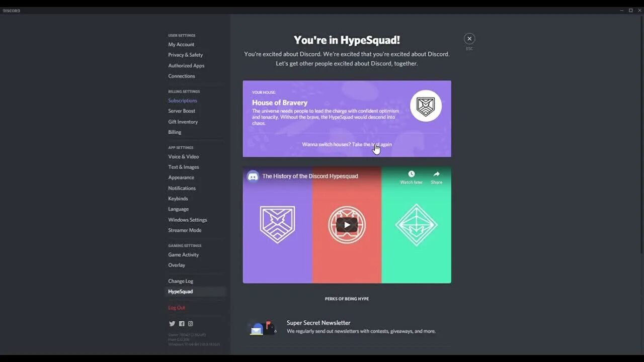644x362 pixels.
Task: Click 'Super Secret Newsletter' heading
Action: coord(318,323)
